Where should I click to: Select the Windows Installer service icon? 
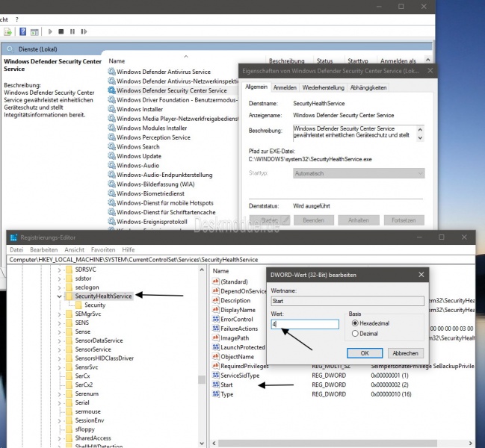pos(111,109)
